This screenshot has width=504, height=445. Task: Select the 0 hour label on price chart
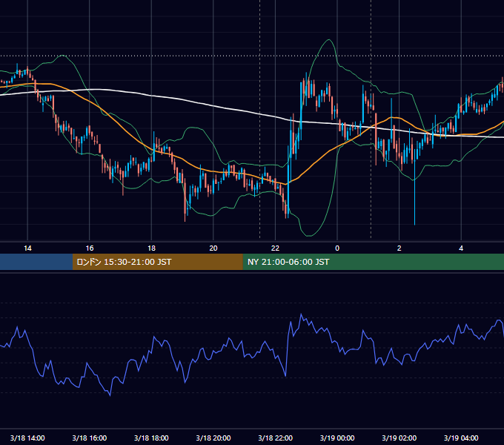[x=337, y=248]
